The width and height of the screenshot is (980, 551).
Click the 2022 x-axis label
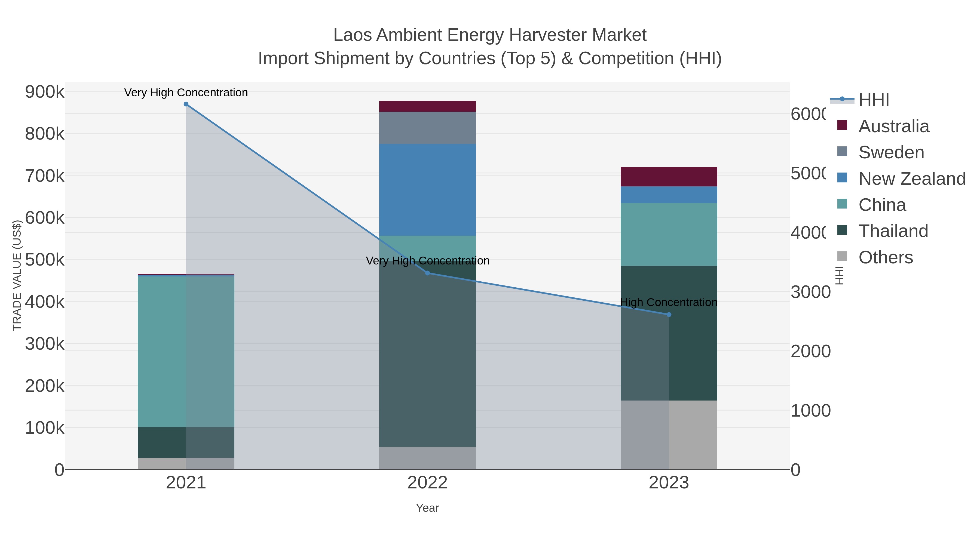pyautogui.click(x=427, y=483)
